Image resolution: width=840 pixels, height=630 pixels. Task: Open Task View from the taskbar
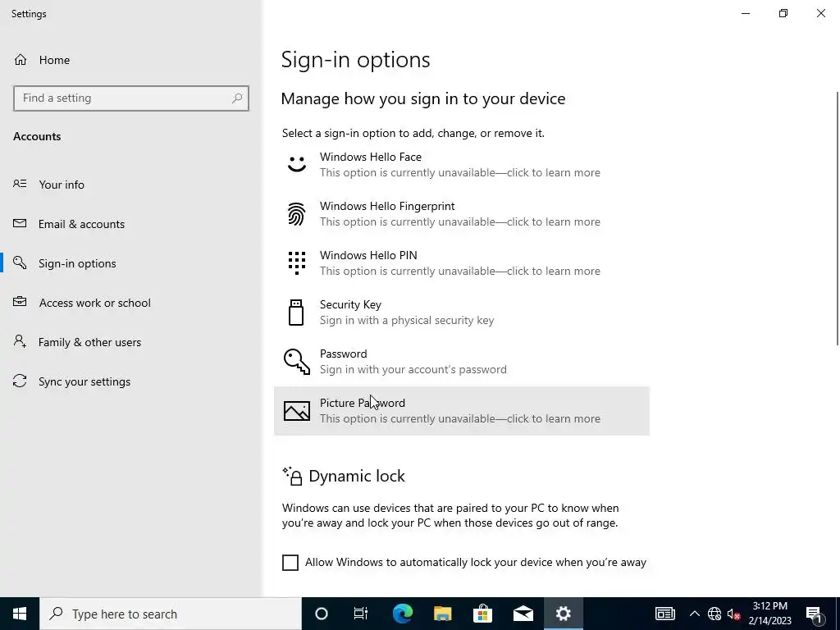pos(361,614)
